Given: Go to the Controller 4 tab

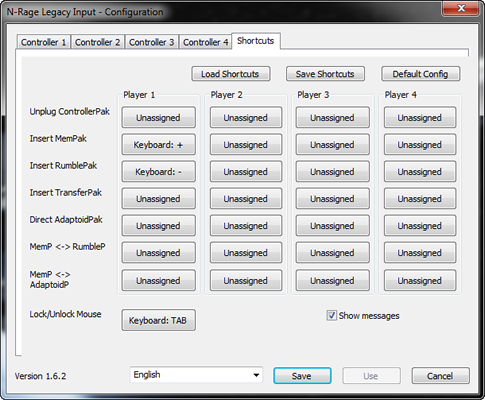Looking at the screenshot, I should [205, 42].
